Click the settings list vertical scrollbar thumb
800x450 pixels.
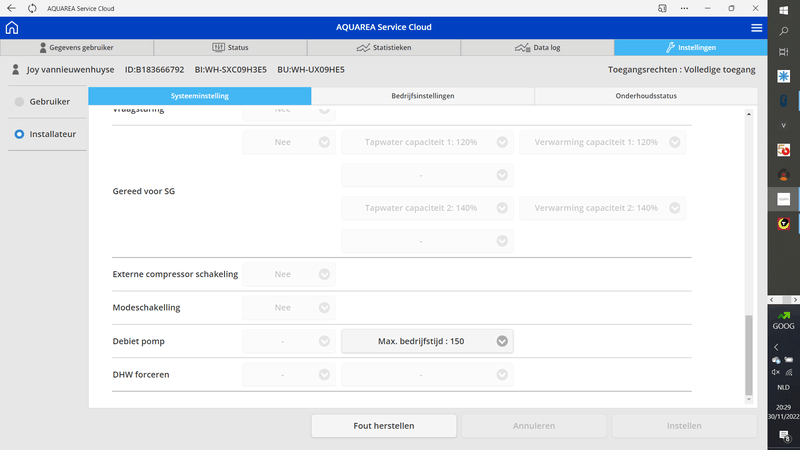pos(748,355)
